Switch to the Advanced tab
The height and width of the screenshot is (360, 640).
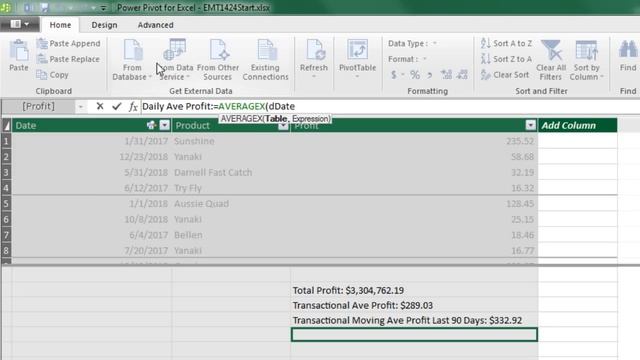[156, 25]
